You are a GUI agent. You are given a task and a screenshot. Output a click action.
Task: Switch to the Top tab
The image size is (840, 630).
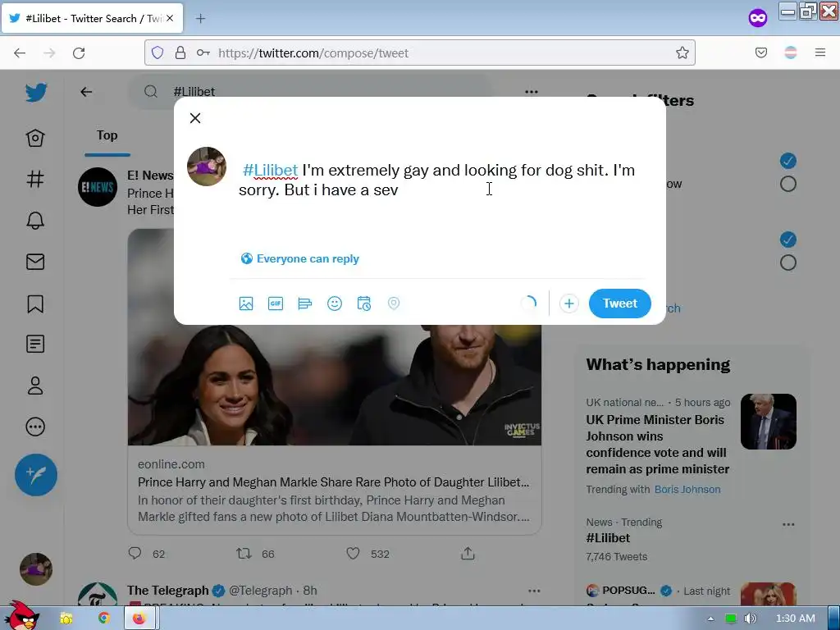107,135
